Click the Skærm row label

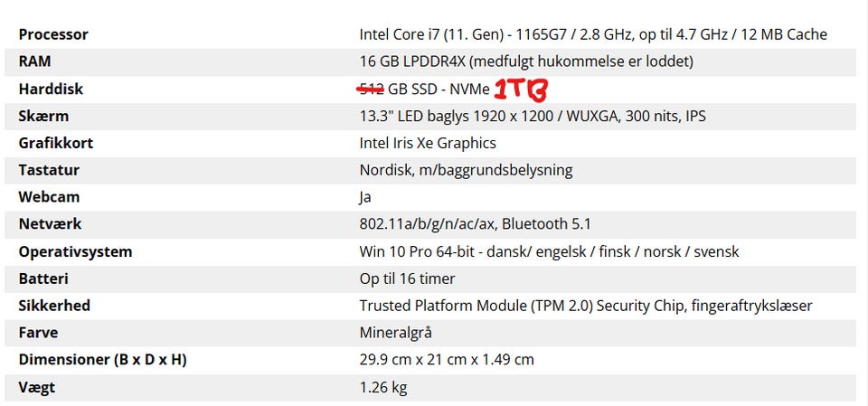coord(43,116)
